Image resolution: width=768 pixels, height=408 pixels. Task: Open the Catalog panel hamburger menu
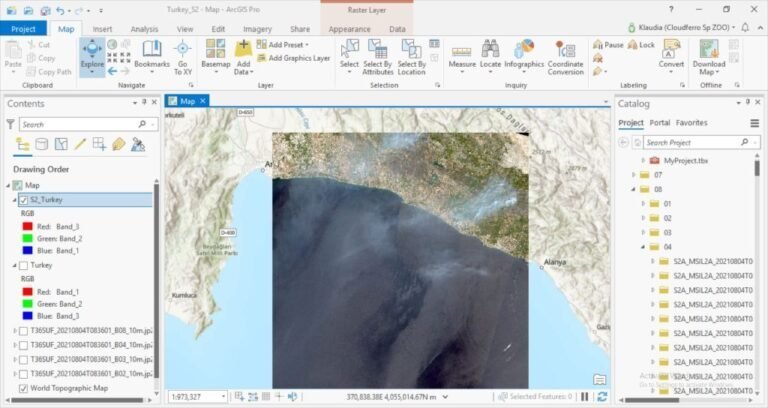[x=754, y=123]
